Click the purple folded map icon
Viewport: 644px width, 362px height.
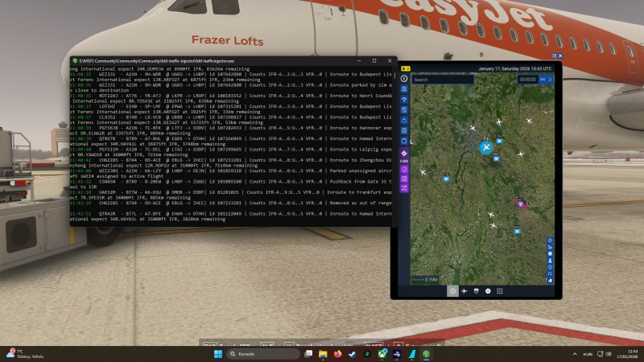tap(404, 179)
